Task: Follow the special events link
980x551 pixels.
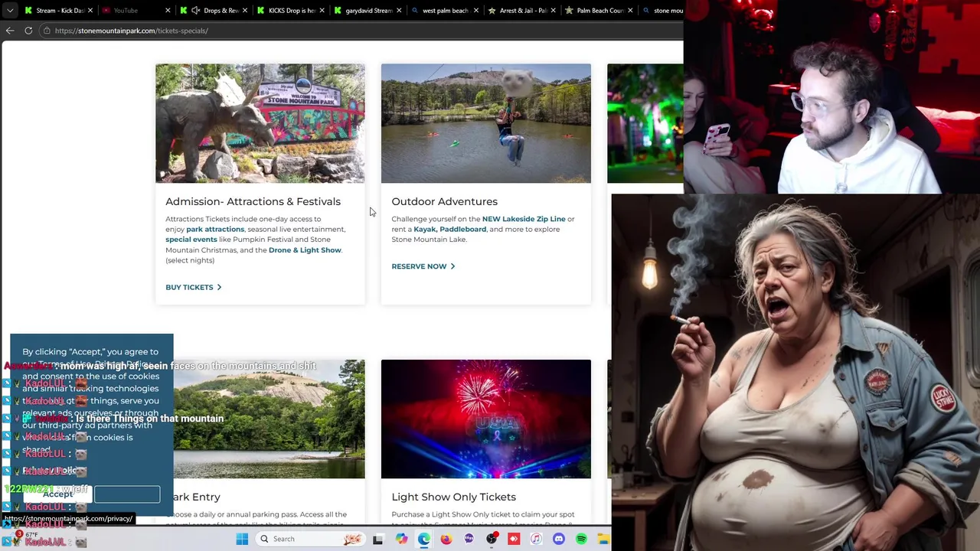Action: click(191, 240)
